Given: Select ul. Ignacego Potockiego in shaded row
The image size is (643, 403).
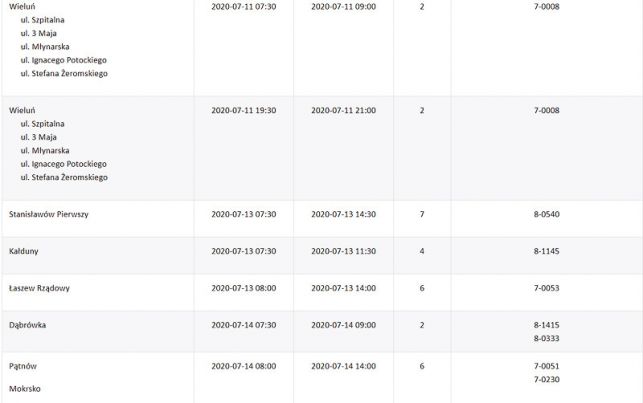Looking at the screenshot, I should click(64, 164).
